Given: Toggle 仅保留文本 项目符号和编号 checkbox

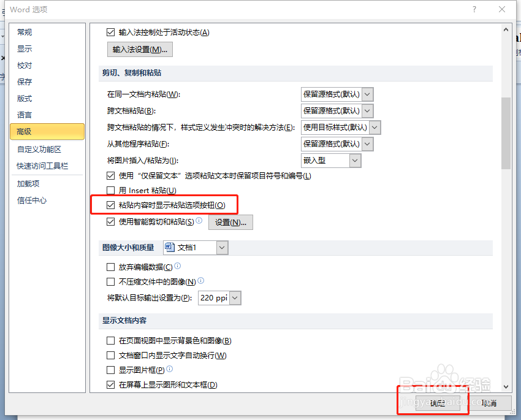Looking at the screenshot, I should pos(111,175).
